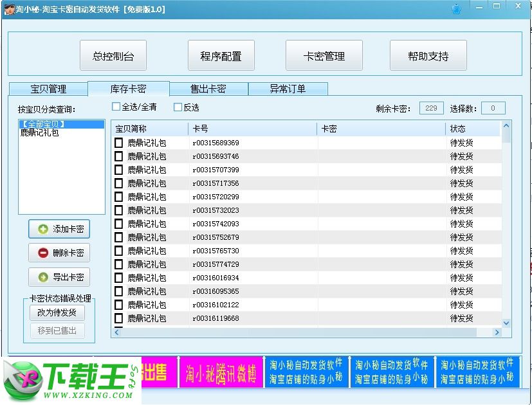Click the last blue 淘小秘自动发货软件 banner
Screen dimensions: 532x405
(477, 372)
